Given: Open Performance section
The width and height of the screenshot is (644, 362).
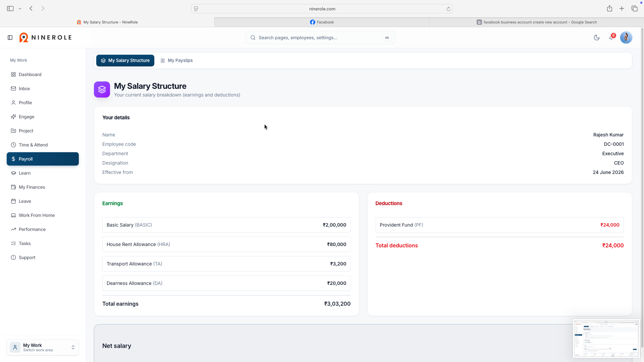Looking at the screenshot, I should pyautogui.click(x=43, y=229).
